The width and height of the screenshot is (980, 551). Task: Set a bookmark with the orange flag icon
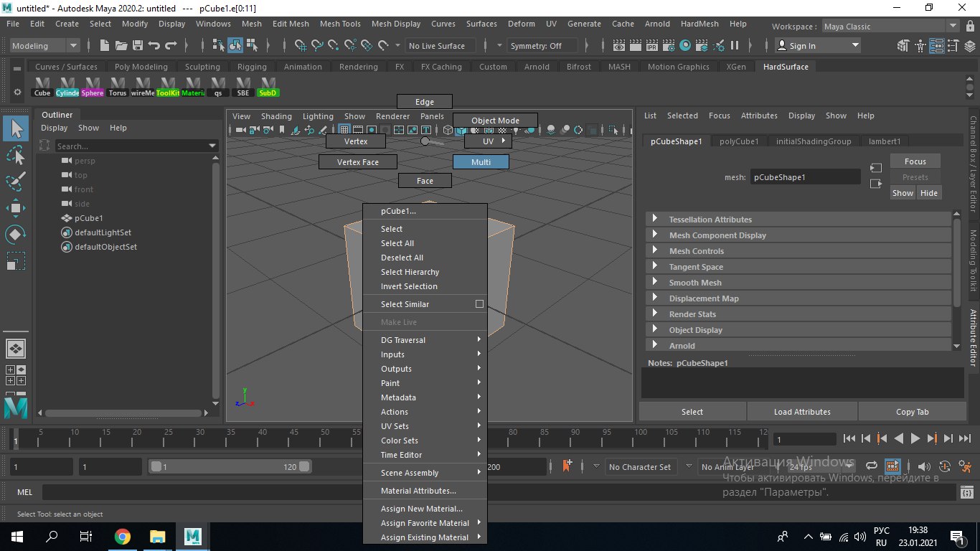[567, 466]
